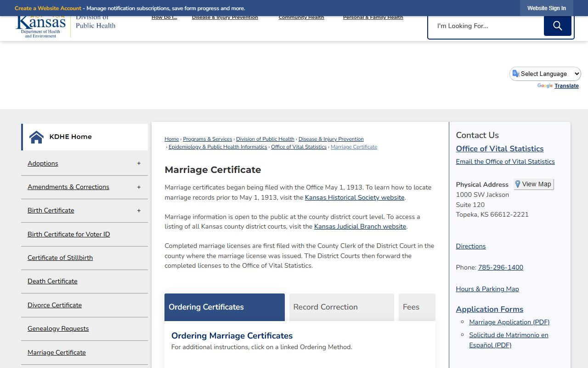Select the Ordering Certificates tab
The height and width of the screenshot is (368, 588).
[x=225, y=307]
